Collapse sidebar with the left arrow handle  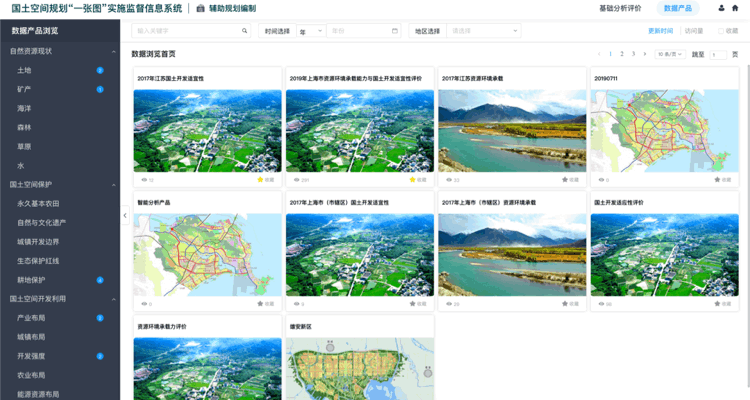[x=125, y=215]
